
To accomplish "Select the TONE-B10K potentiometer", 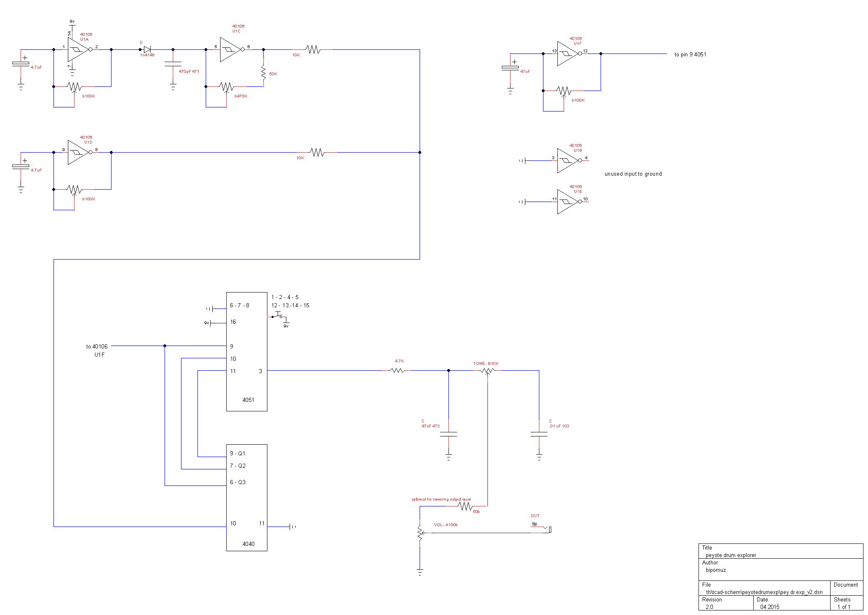I will pyautogui.click(x=487, y=371).
